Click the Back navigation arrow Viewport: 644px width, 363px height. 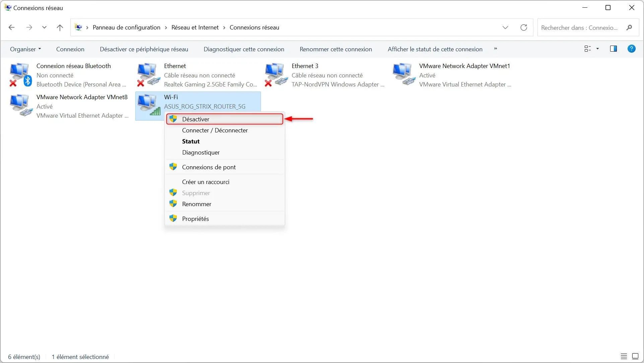(11, 27)
